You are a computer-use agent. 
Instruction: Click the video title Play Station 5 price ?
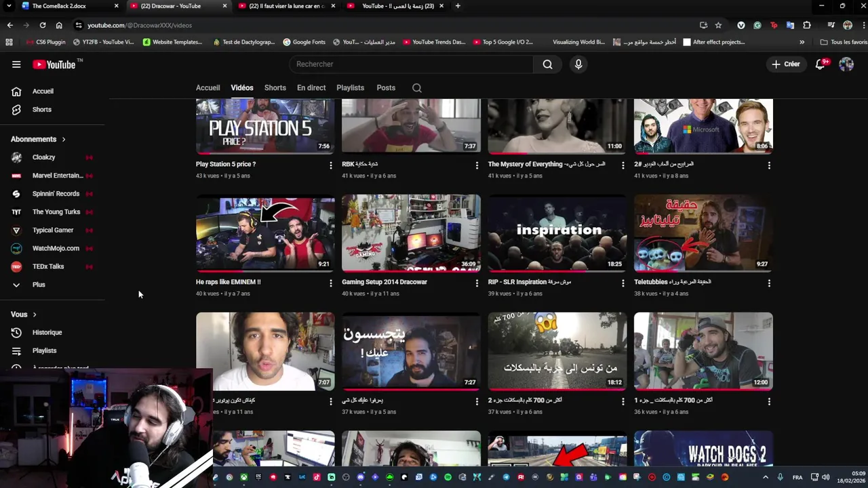[x=226, y=164]
